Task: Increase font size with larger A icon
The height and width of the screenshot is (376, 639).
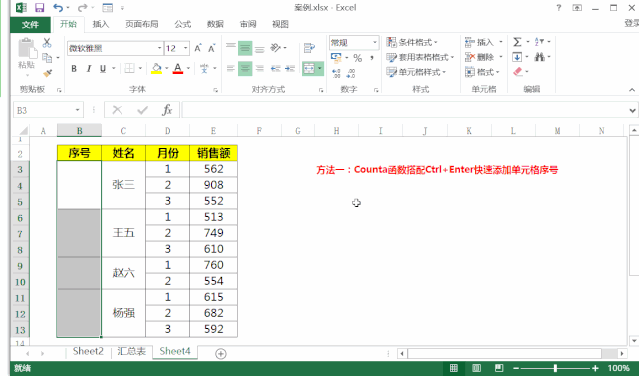Action: coord(198,48)
